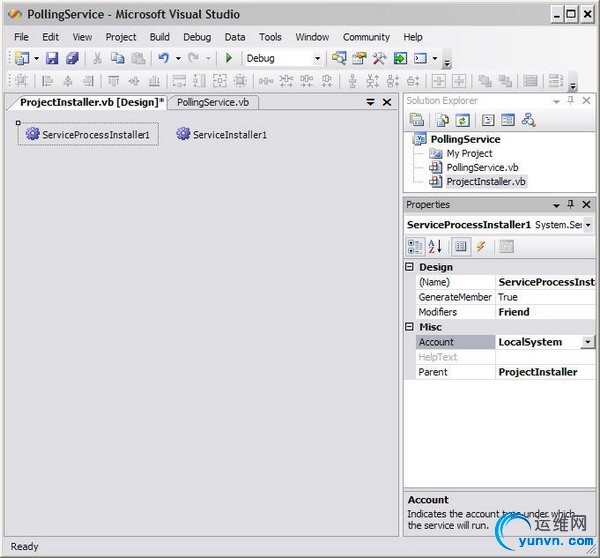Open the Properties Window toolbar icon
Viewport: 600px width, 558px height.
[359, 58]
